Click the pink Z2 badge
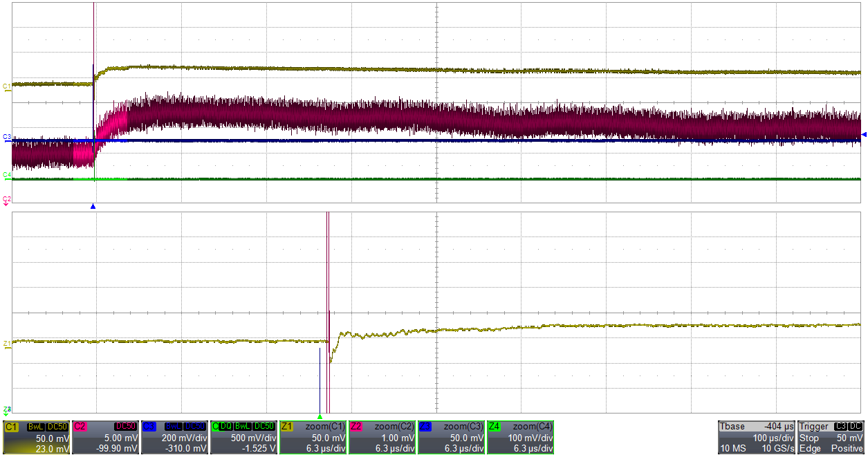 point(356,427)
